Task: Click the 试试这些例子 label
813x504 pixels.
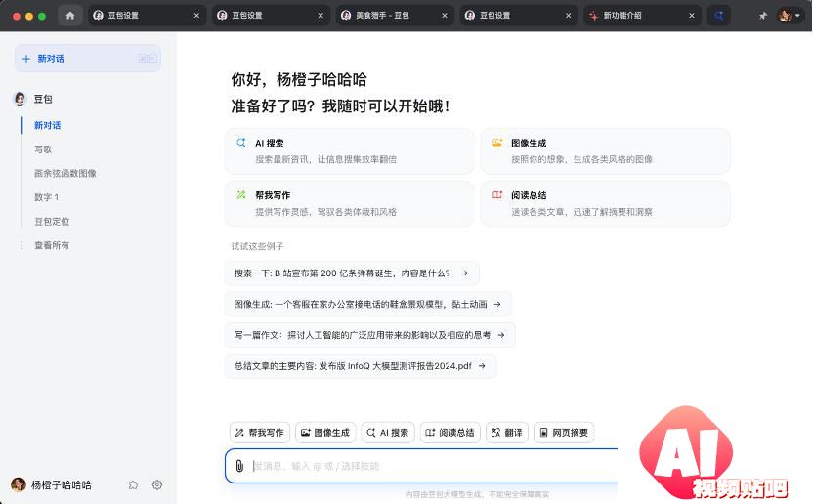Action: pos(257,246)
